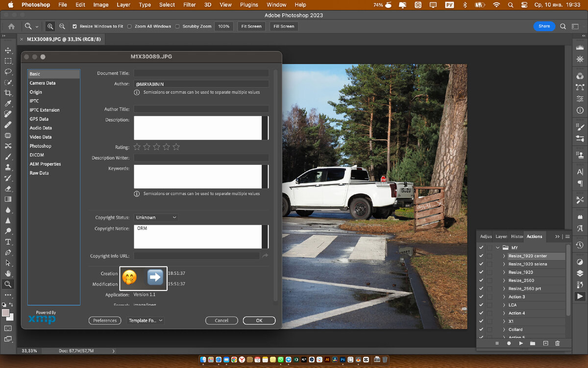Click the foreground color swatch

coord(6,313)
